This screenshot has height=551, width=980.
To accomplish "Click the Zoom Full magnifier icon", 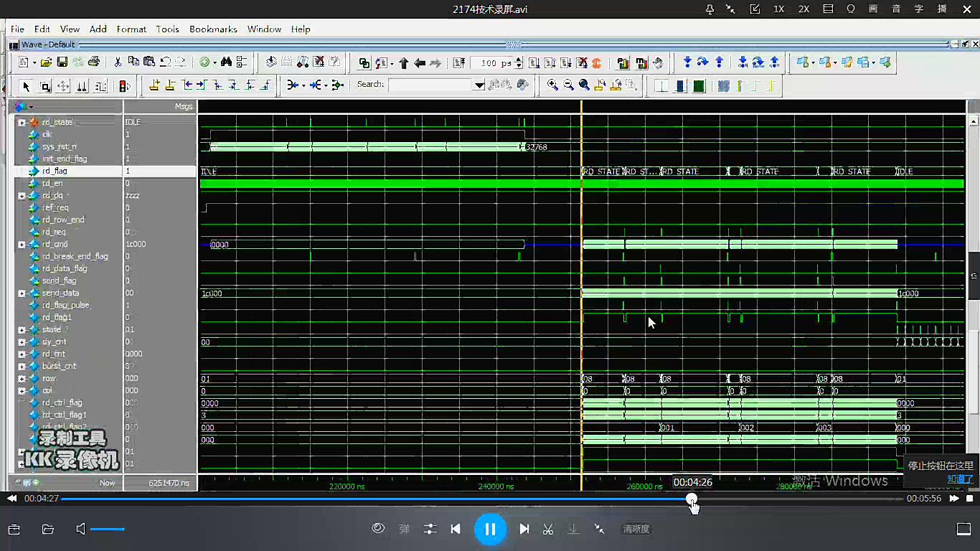I will click(x=584, y=85).
